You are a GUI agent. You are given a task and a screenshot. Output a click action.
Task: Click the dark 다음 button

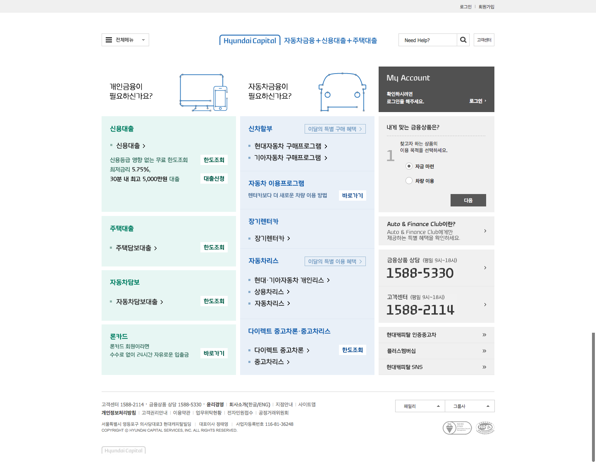468,200
